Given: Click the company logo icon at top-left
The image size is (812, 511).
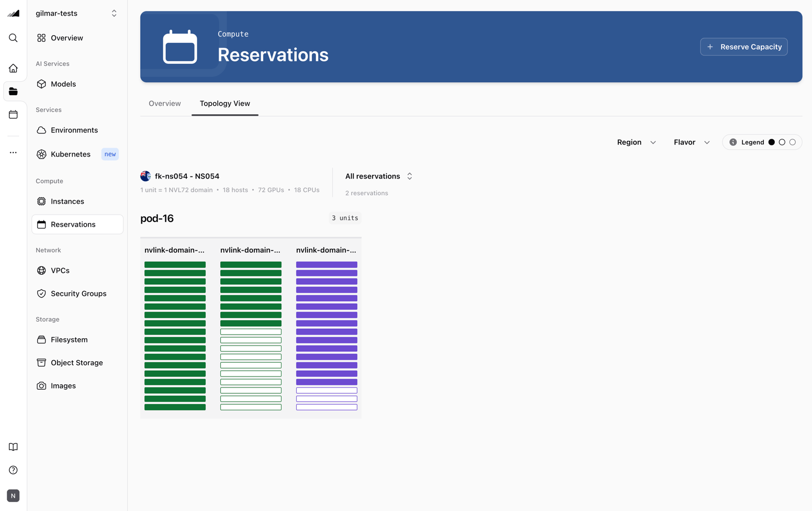Looking at the screenshot, I should (13, 14).
